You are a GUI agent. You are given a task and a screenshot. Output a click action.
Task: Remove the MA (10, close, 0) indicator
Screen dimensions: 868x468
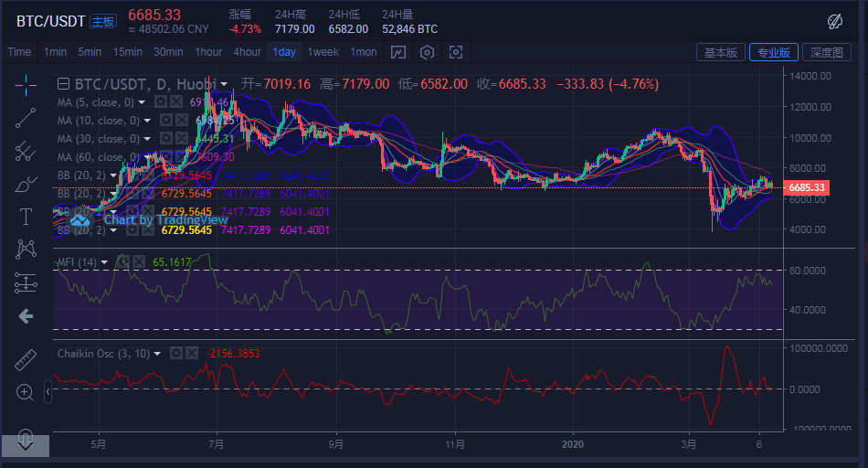tap(182, 120)
